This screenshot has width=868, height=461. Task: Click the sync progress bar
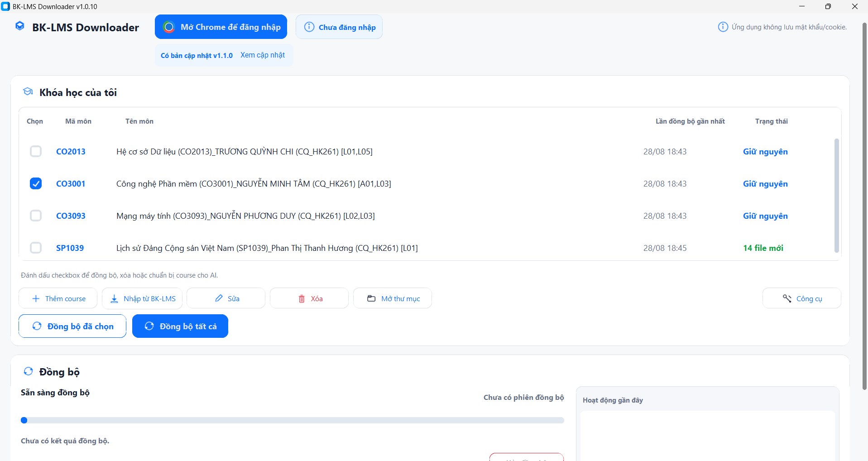[293, 420]
